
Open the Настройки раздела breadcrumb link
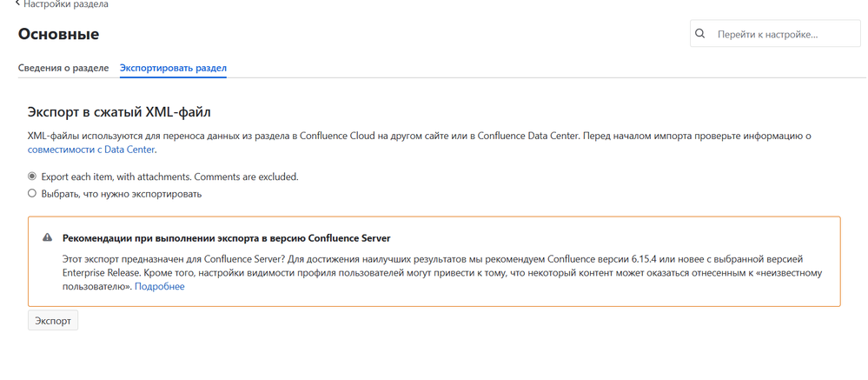tap(66, 3)
